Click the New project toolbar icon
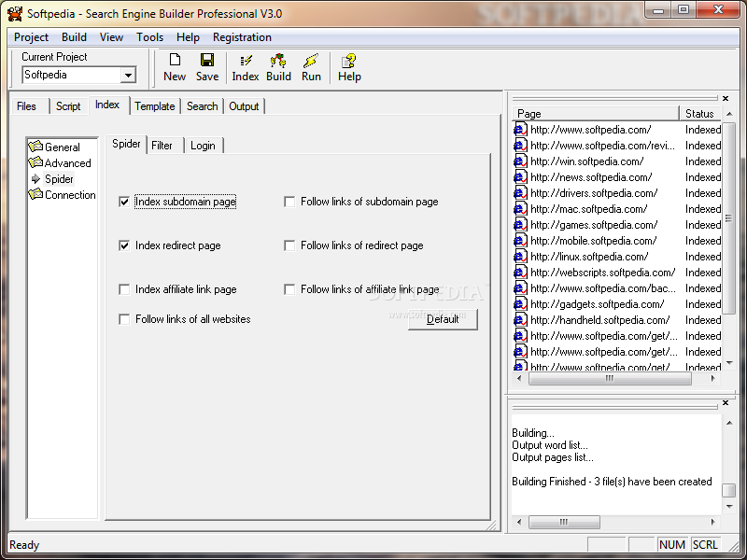Viewport: 747px width, 560px height. click(175, 60)
